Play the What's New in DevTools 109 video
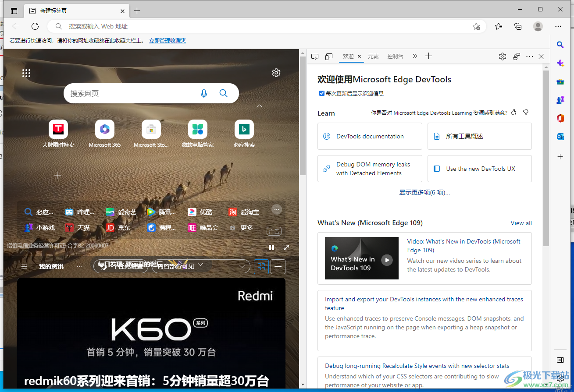The height and width of the screenshot is (392, 574). (x=387, y=260)
